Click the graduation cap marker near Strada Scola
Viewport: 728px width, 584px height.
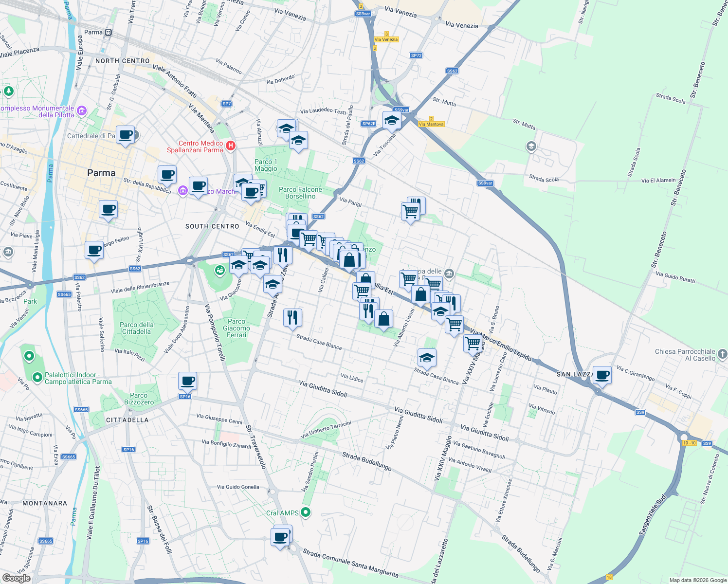pos(531,147)
